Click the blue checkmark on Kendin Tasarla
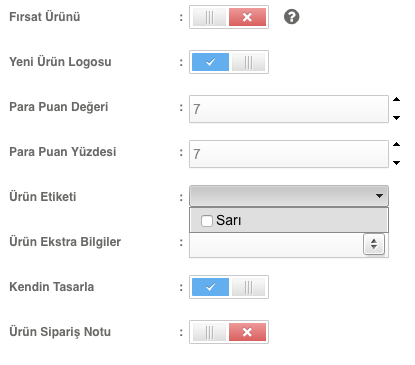The width and height of the screenshot is (415, 365). pos(211,287)
